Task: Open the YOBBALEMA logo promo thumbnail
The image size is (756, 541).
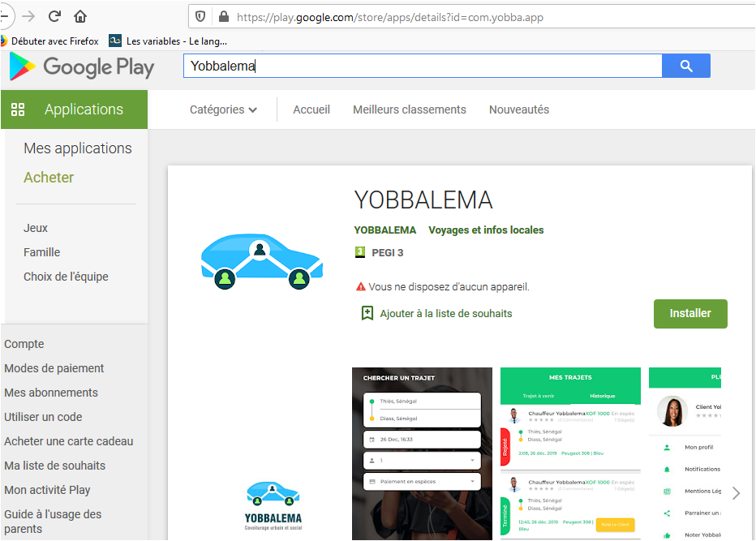Action: click(273, 505)
